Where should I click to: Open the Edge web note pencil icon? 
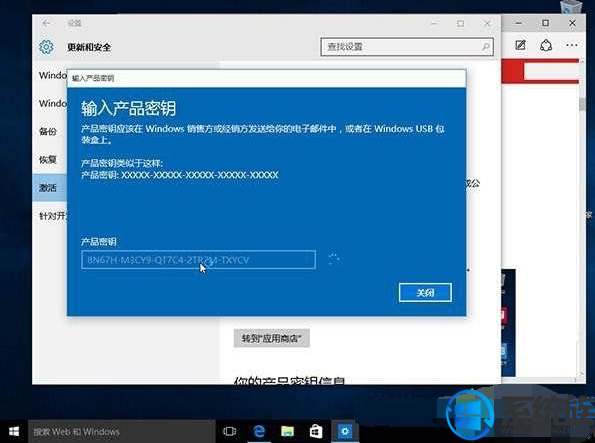(x=520, y=45)
